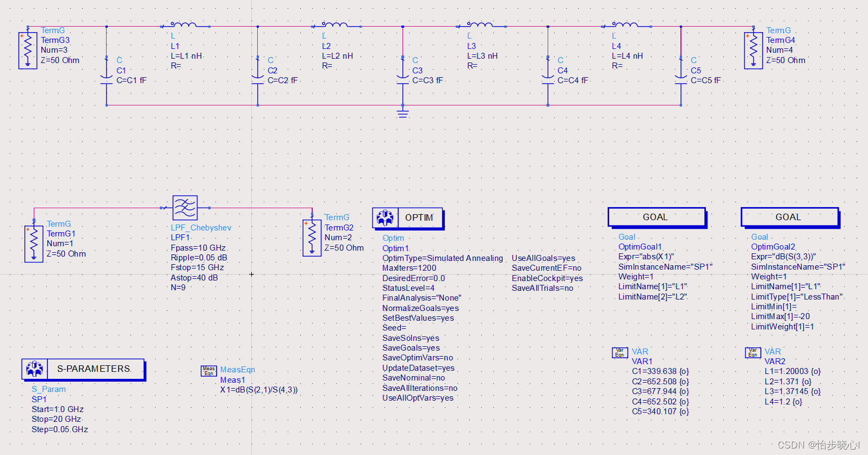The image size is (868, 455).
Task: Select the C1 capacitor symbol
Action: click(x=107, y=79)
